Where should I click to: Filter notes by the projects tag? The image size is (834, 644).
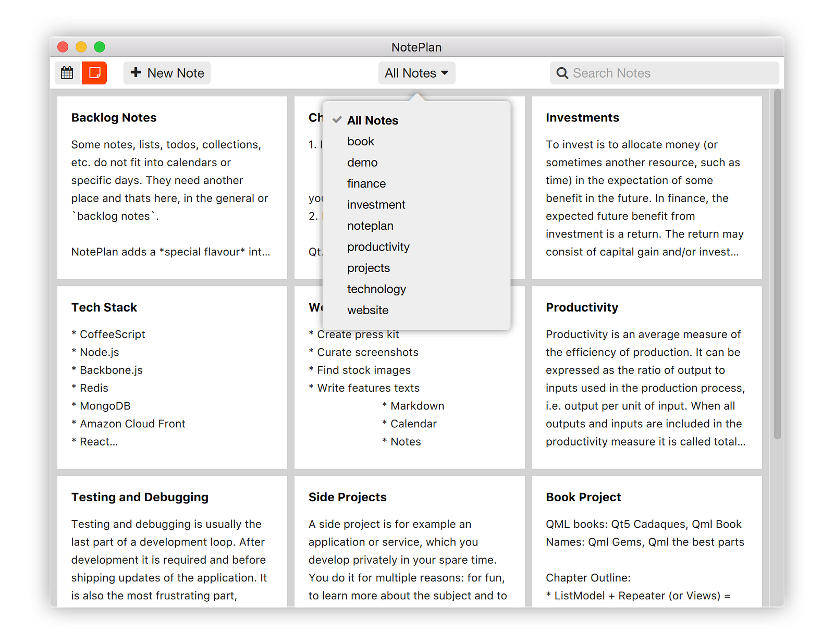[416, 268]
